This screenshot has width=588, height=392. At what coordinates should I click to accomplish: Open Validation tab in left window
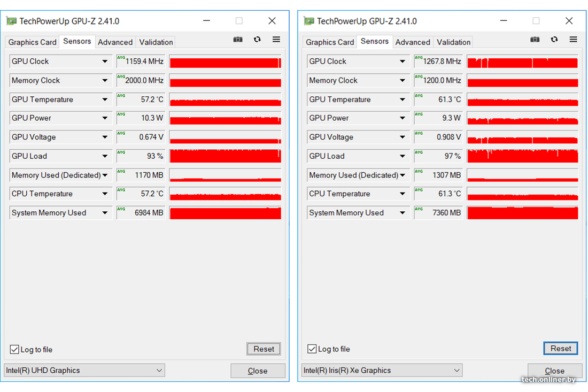click(x=156, y=42)
